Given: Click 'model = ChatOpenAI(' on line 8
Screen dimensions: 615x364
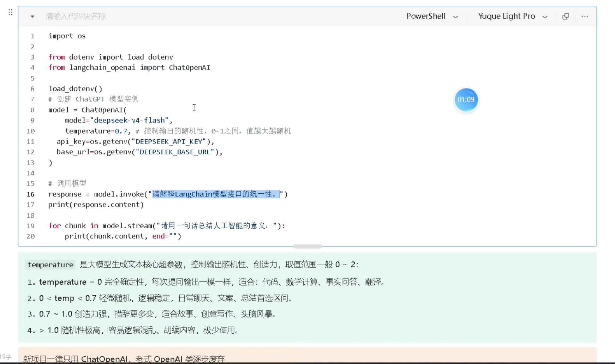Looking at the screenshot, I should [88, 110].
